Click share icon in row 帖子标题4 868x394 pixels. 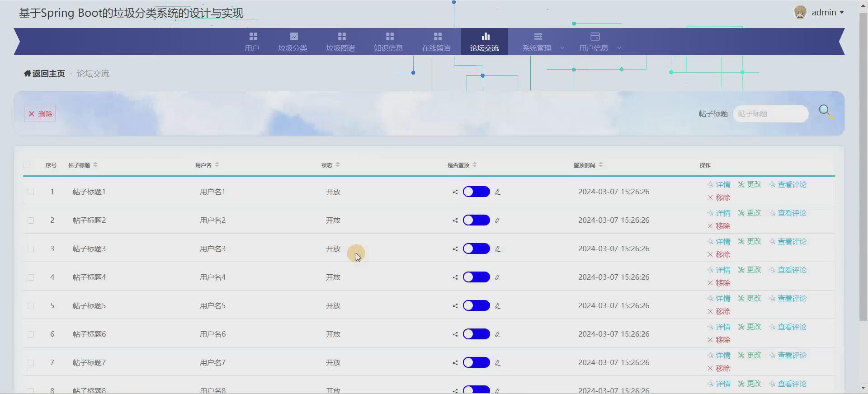455,277
